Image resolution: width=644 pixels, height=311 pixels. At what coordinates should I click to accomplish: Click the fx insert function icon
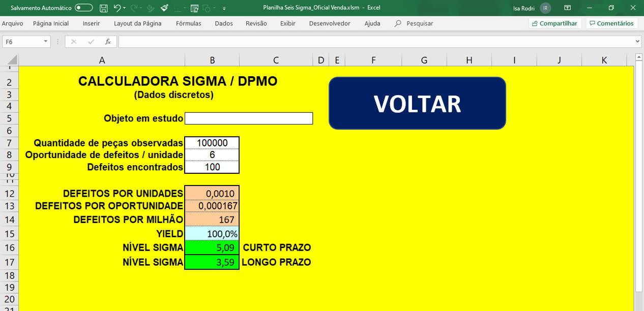(108, 42)
